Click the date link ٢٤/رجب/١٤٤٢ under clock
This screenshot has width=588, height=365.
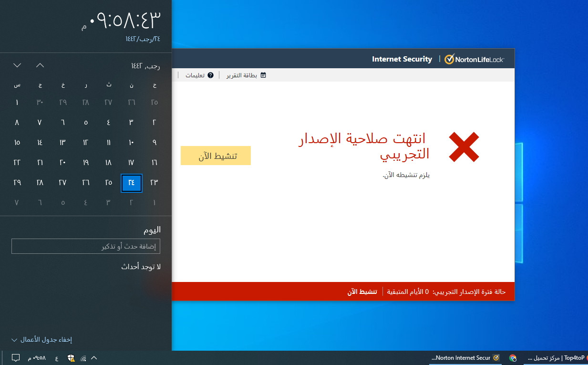[143, 39]
